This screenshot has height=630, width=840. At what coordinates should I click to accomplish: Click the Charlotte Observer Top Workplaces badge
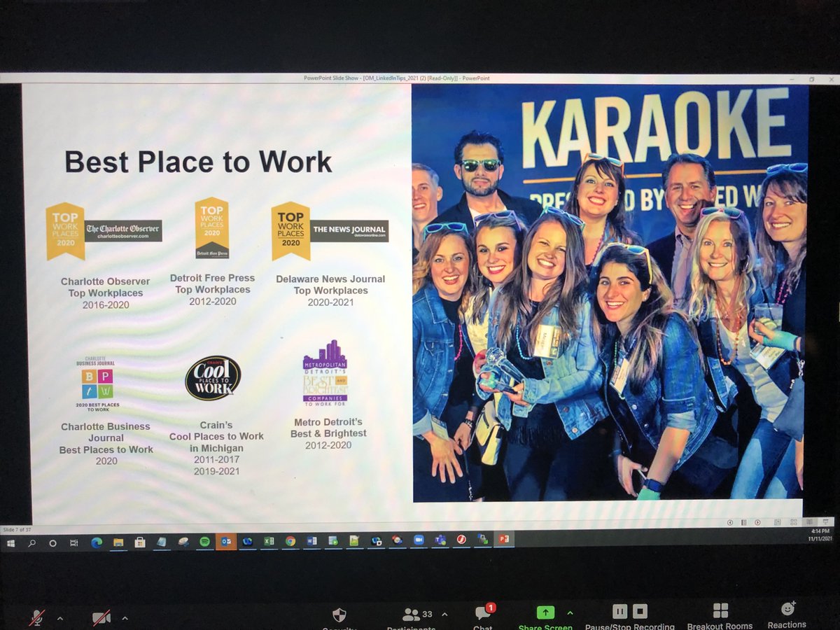104,232
